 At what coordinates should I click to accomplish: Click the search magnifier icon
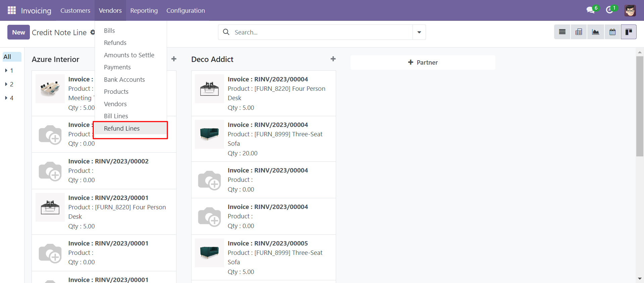point(226,32)
